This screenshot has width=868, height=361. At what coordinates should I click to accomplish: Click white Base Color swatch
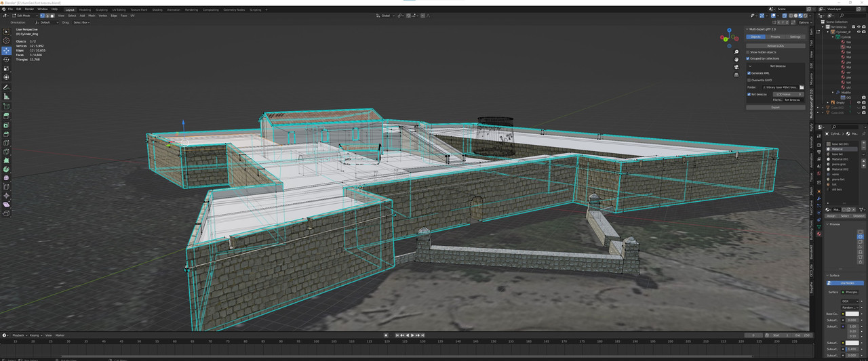(852, 314)
